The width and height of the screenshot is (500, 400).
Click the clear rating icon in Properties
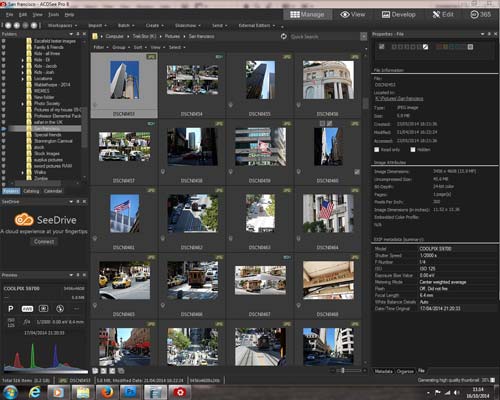coord(426,47)
